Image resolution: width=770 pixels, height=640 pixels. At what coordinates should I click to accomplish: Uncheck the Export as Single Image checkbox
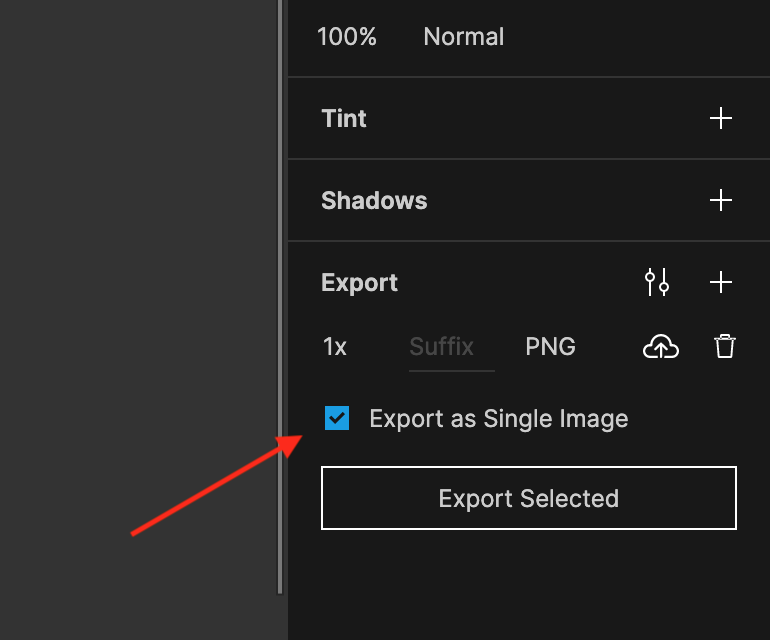[x=337, y=418]
